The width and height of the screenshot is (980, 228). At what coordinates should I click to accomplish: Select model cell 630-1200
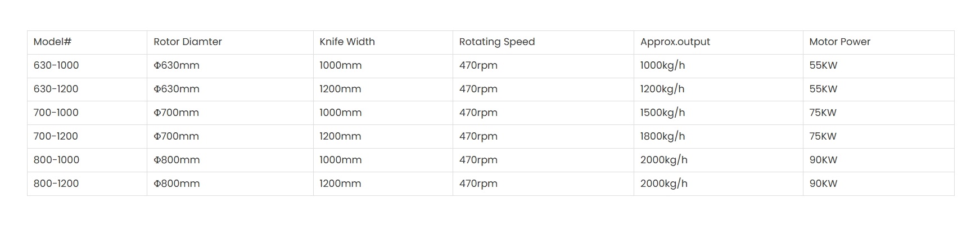click(87, 90)
